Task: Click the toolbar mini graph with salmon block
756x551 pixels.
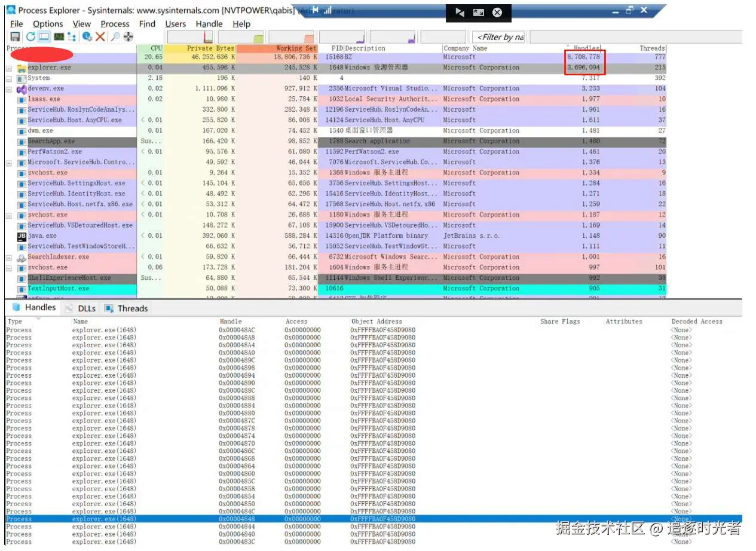Action: coord(292,37)
